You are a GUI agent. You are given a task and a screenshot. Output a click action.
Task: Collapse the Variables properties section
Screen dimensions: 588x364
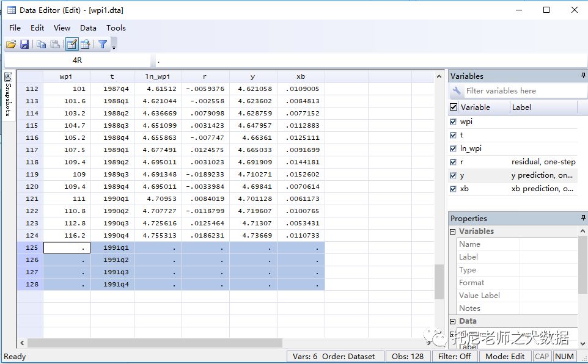click(453, 231)
